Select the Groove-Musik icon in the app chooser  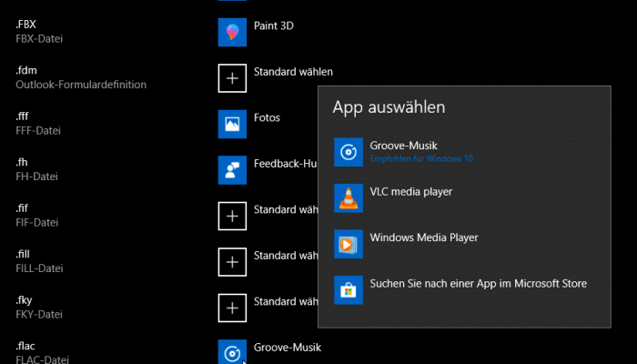(349, 152)
